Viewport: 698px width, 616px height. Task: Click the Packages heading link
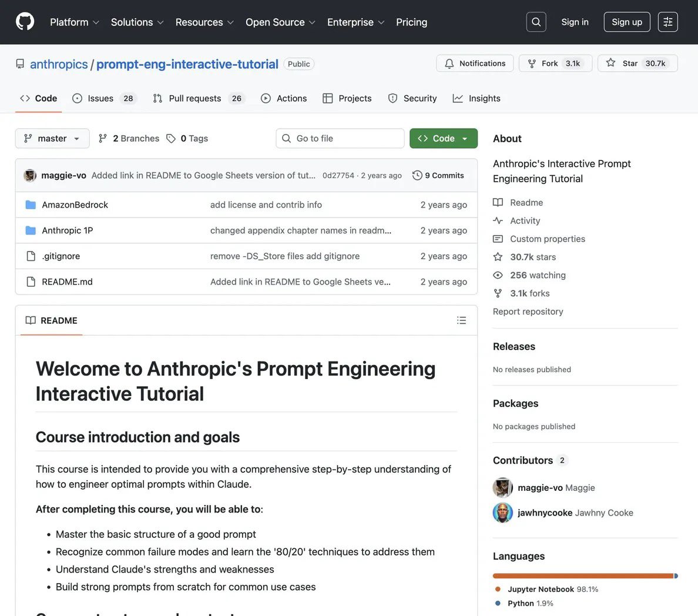tap(515, 403)
